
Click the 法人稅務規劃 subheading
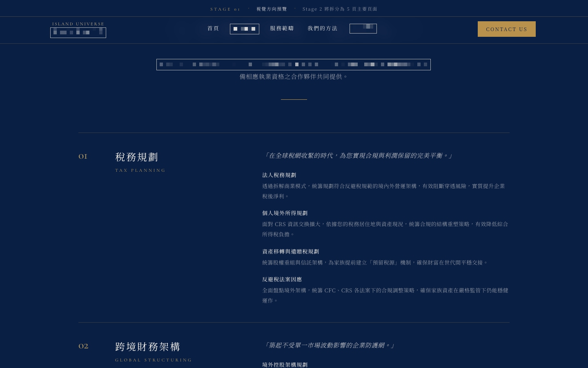tap(279, 175)
